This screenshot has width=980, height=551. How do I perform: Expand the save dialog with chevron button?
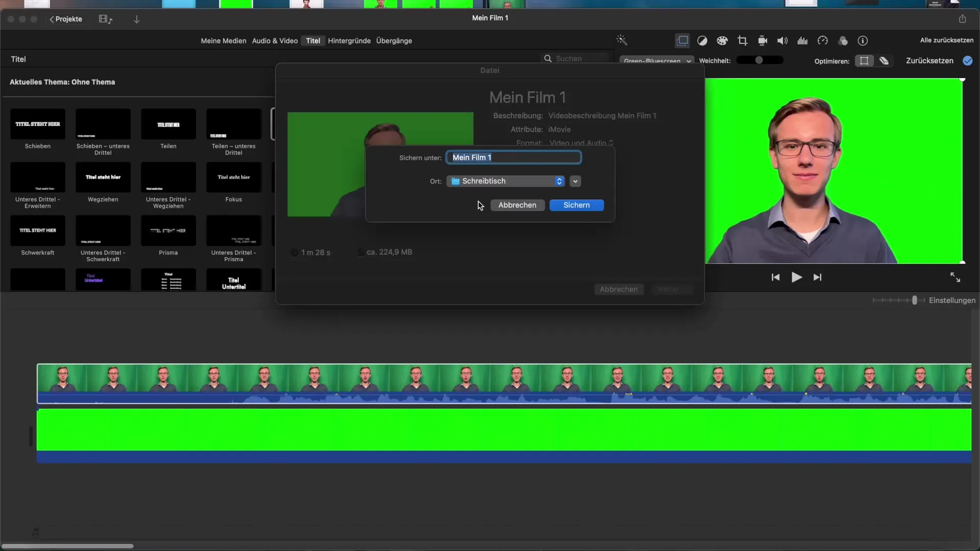coord(575,181)
